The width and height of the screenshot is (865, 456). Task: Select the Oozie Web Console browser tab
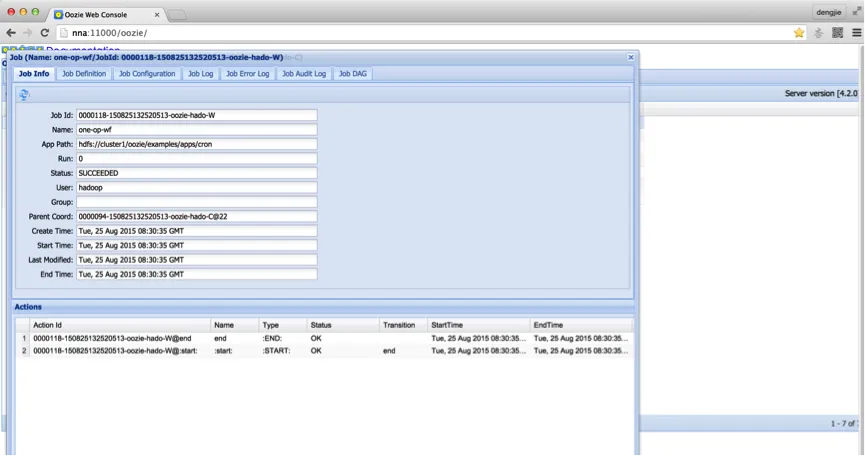click(x=105, y=15)
